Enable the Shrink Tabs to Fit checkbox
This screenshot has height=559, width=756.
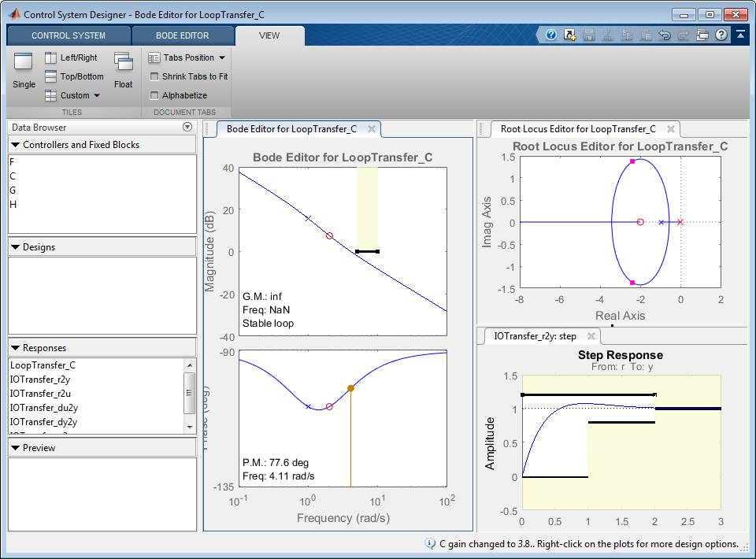(x=154, y=76)
